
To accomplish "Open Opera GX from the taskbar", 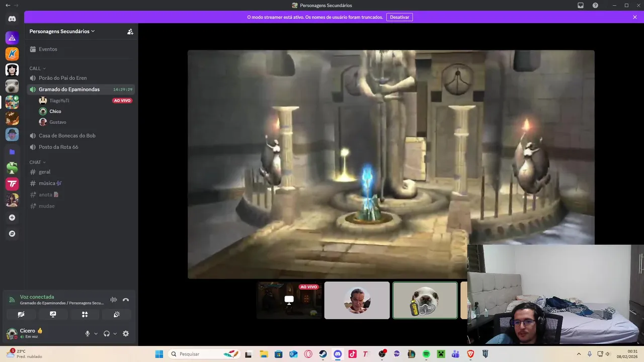I will coord(308,354).
